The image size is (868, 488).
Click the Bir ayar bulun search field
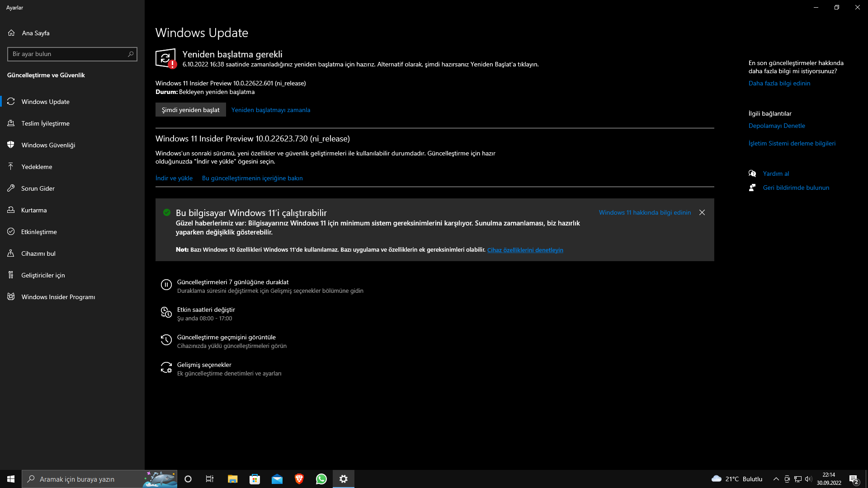(68, 54)
